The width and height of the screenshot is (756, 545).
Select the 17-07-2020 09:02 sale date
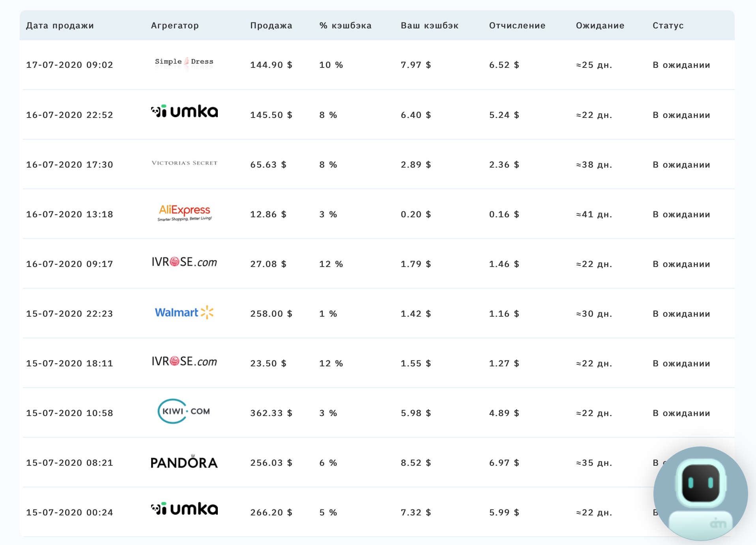click(x=69, y=65)
